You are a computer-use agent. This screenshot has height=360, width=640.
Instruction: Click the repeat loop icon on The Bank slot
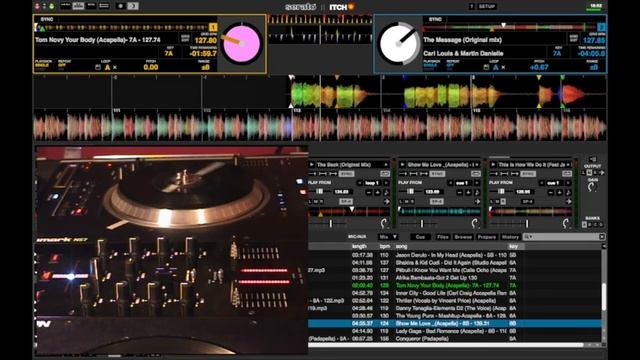(385, 174)
